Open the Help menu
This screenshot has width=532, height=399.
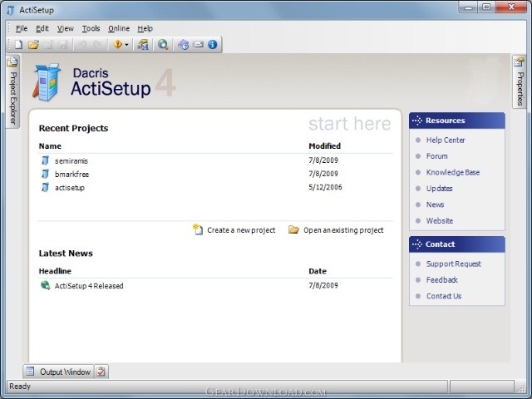(145, 28)
